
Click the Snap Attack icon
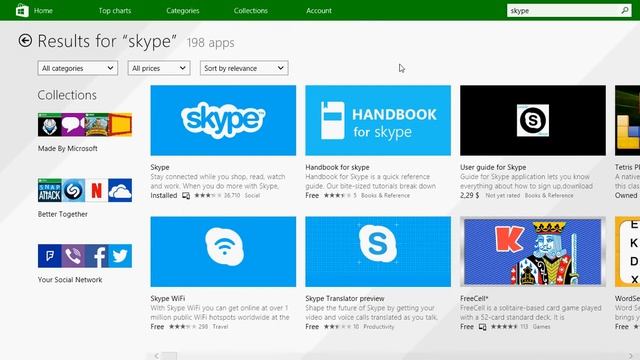click(x=49, y=190)
